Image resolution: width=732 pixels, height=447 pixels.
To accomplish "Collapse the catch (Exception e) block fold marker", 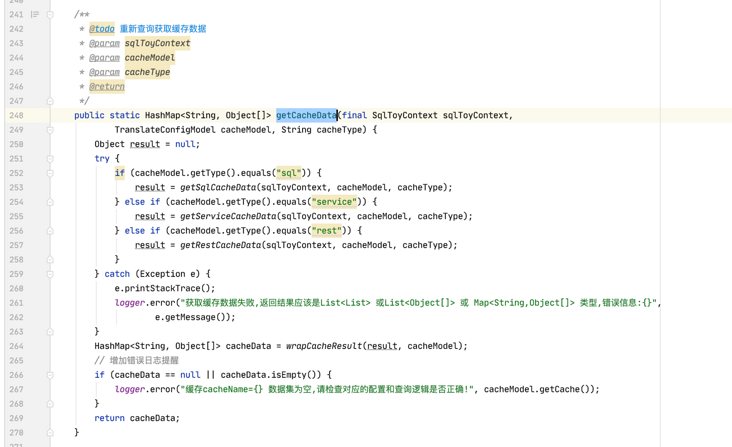I will pos(50,274).
